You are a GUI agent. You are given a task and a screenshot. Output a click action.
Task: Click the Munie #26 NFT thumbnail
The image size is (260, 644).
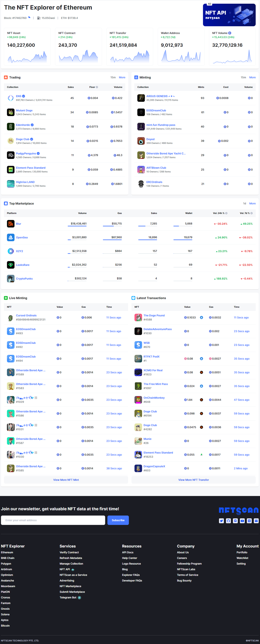coord(138,441)
